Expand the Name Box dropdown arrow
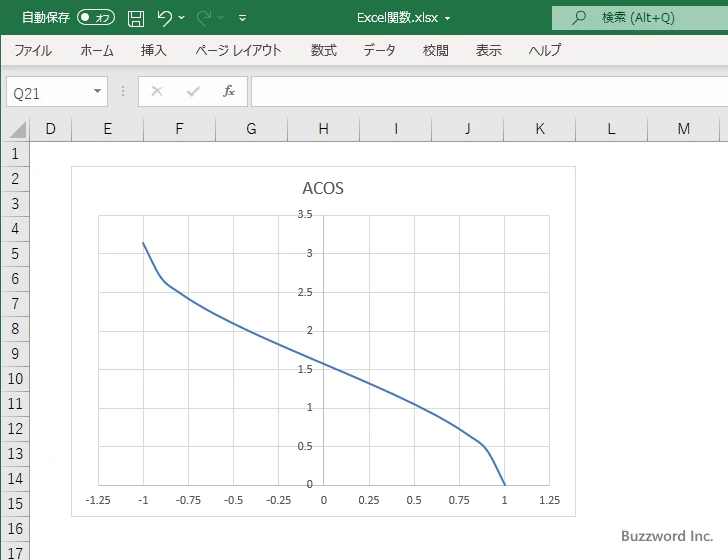 coord(98,91)
